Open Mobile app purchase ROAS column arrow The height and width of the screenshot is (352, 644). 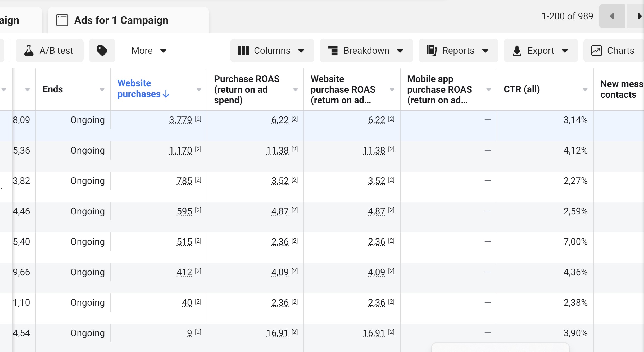tap(489, 89)
